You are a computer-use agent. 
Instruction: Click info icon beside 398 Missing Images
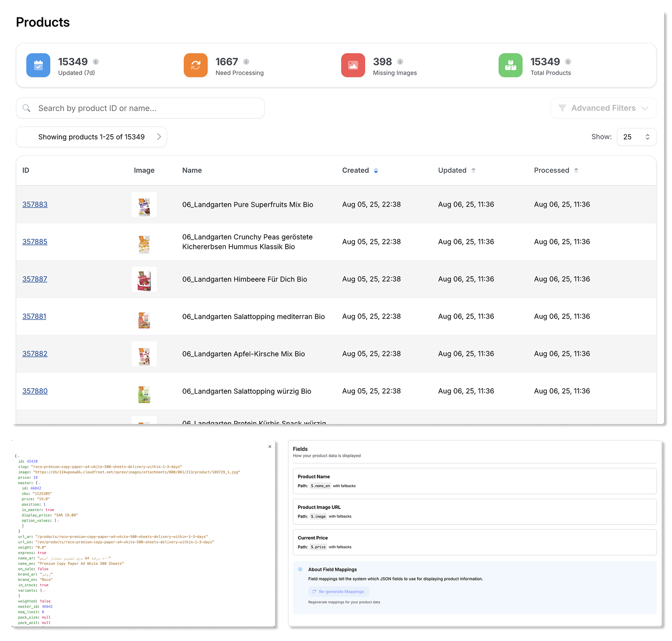400,62
